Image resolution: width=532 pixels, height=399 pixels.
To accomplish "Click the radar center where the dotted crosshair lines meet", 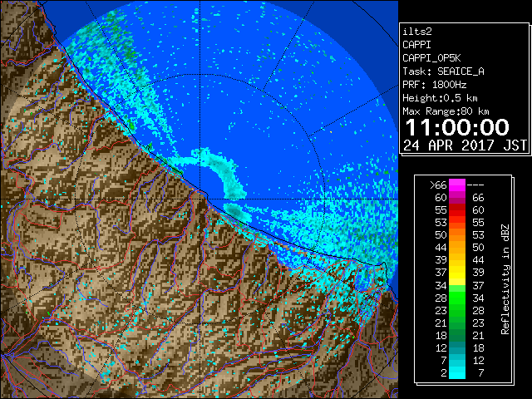I will 200,199.
